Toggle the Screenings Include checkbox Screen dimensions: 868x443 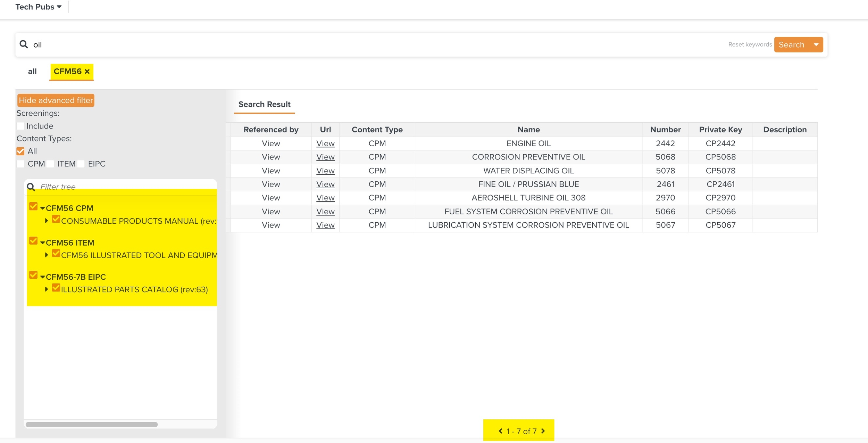[20, 126]
